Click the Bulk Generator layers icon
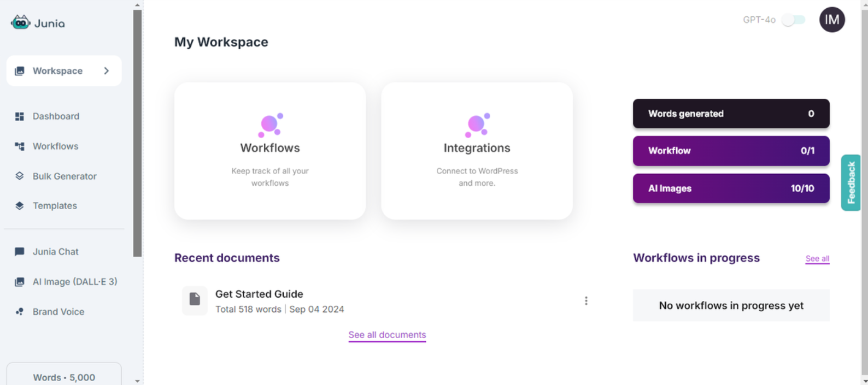868x385 pixels. tap(20, 176)
